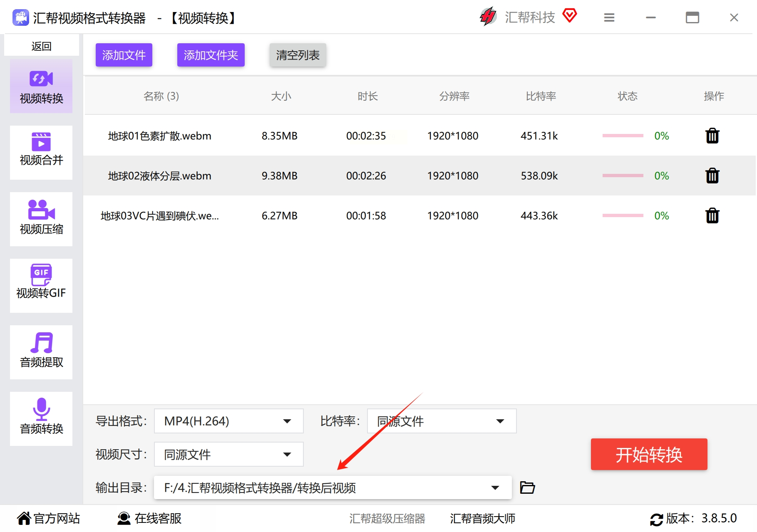The height and width of the screenshot is (532, 757).
Task: Open 在线客服 online support
Action: point(149,518)
